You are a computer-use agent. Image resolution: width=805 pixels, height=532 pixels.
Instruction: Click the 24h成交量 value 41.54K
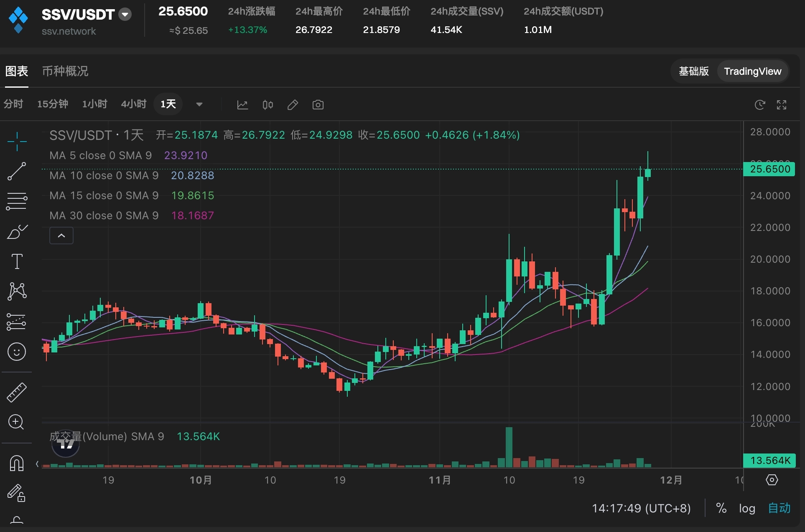446,30
